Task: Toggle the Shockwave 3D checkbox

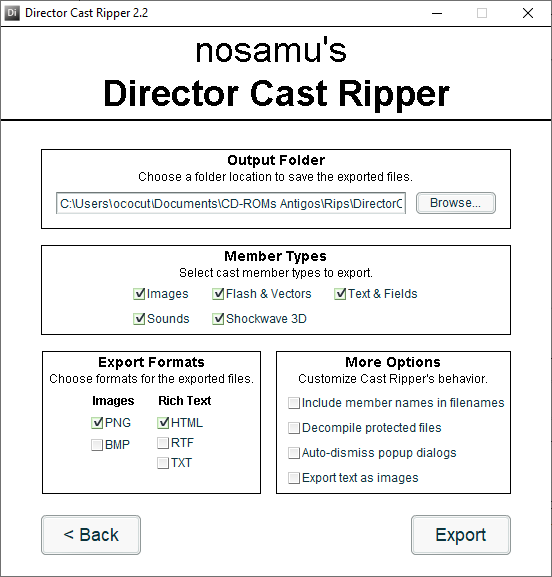Action: coord(218,319)
